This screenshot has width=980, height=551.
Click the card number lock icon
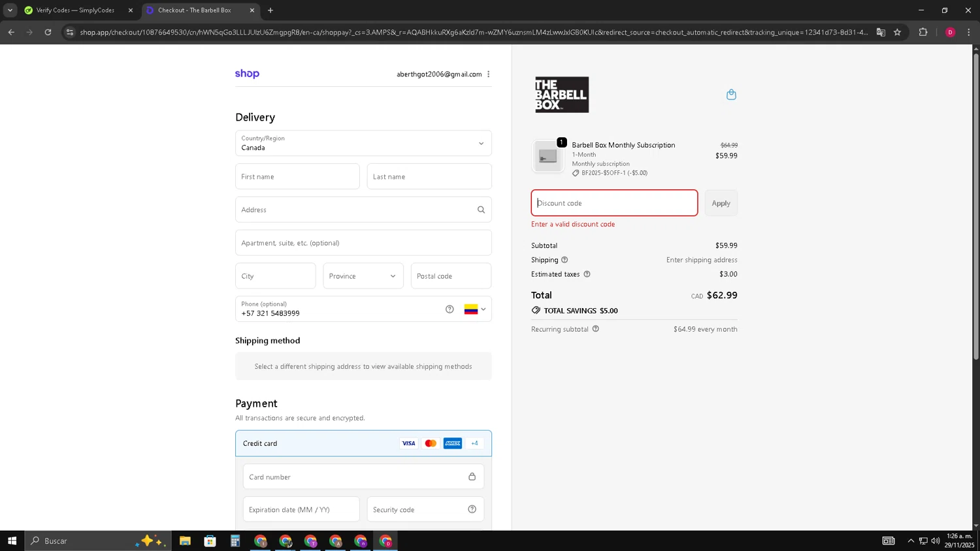click(x=472, y=477)
